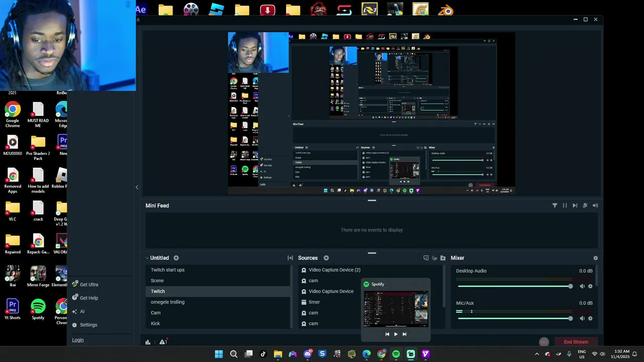The width and height of the screenshot is (644, 362).
Task: Open Mixer advanced audio settings gear
Action: click(x=596, y=258)
